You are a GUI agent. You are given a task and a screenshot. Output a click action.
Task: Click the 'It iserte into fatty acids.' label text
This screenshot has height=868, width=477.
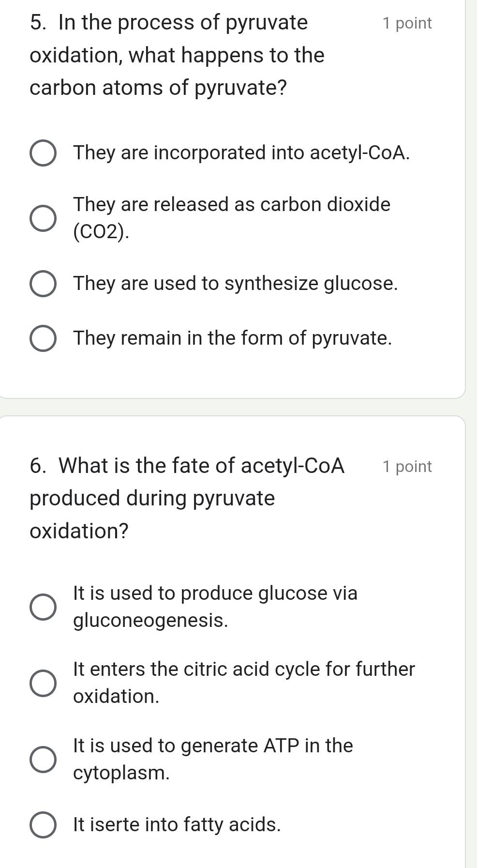point(177,824)
